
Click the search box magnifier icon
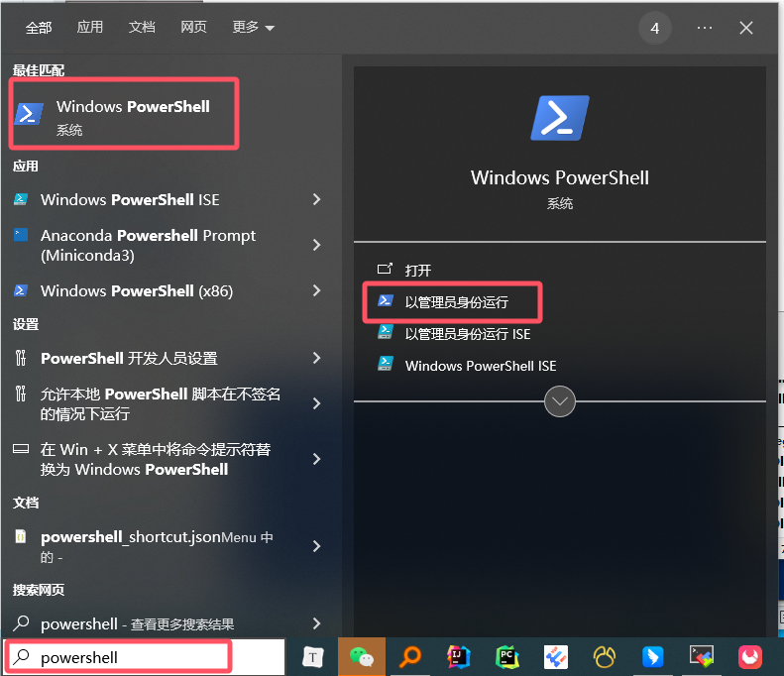pyautogui.click(x=21, y=656)
